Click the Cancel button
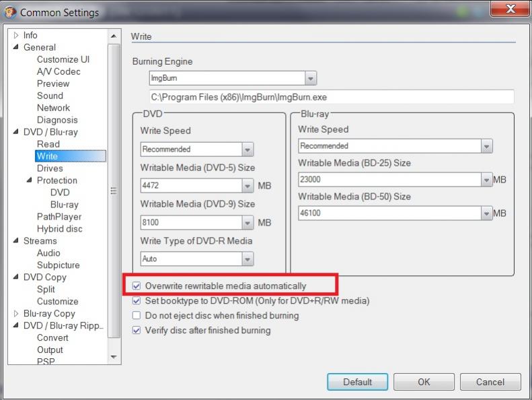 tap(490, 382)
